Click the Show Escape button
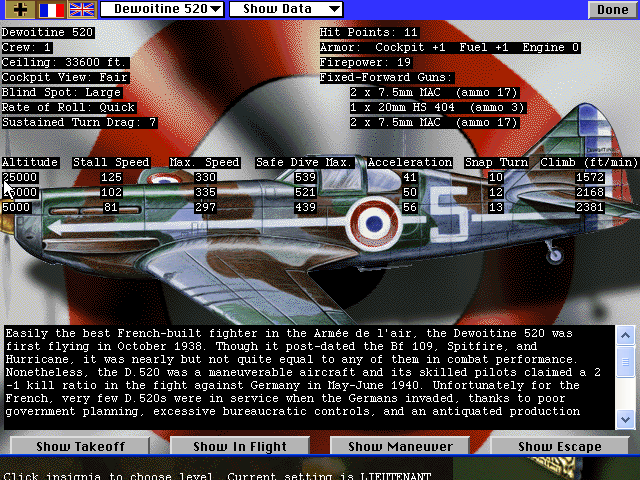This screenshot has width=640, height=480. pyautogui.click(x=560, y=446)
